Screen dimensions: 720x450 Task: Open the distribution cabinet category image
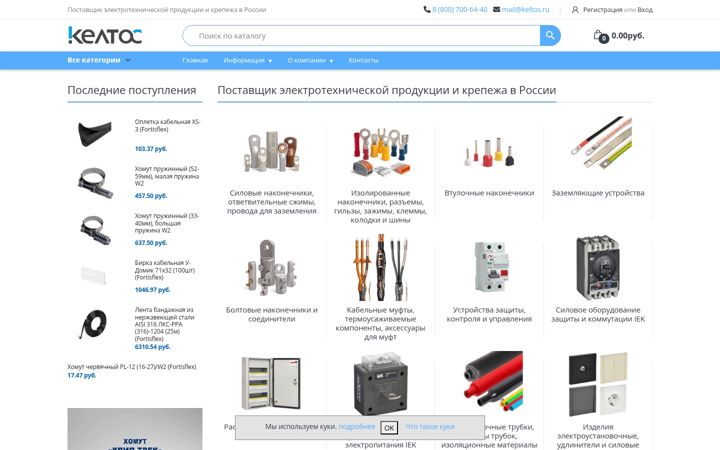271,384
